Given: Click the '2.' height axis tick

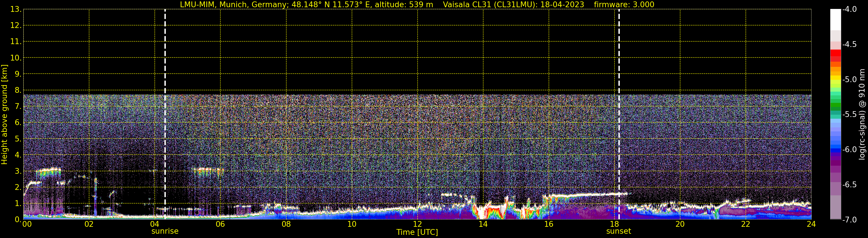Looking at the screenshot, I should click(18, 188).
